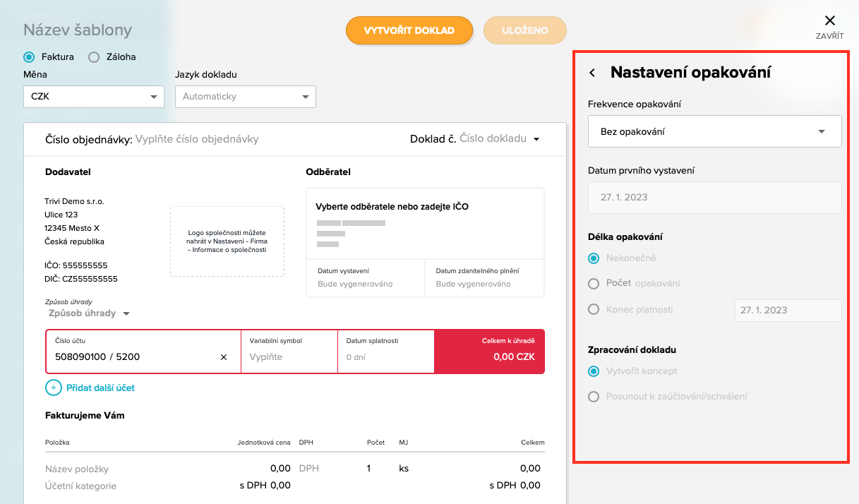
Task: Click the Přidat další účet link
Action: click(100, 388)
